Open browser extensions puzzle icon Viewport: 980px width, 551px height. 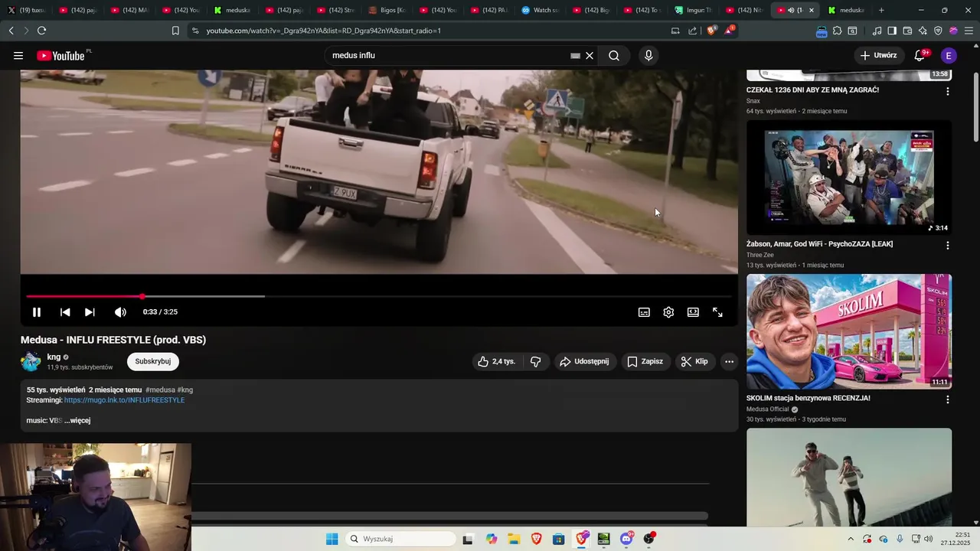click(837, 31)
